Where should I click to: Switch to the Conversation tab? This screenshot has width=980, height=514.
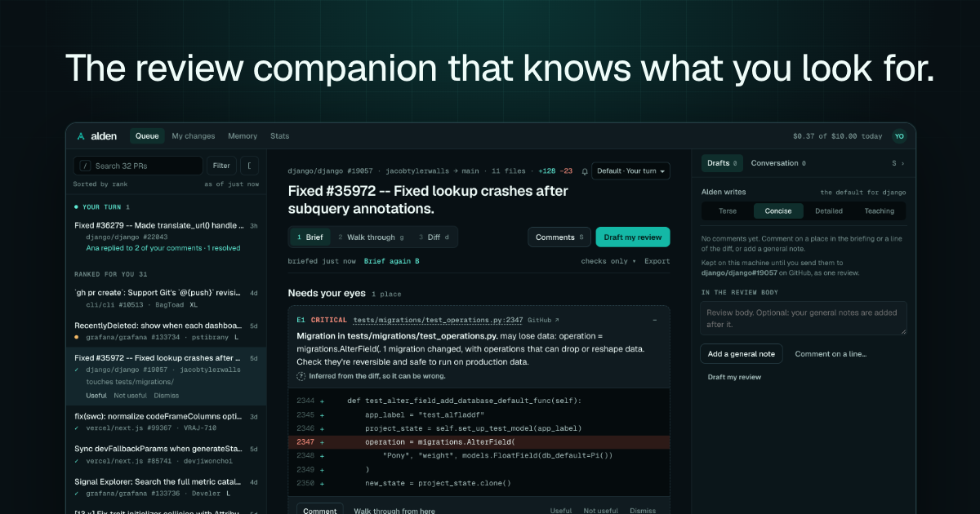click(x=778, y=163)
